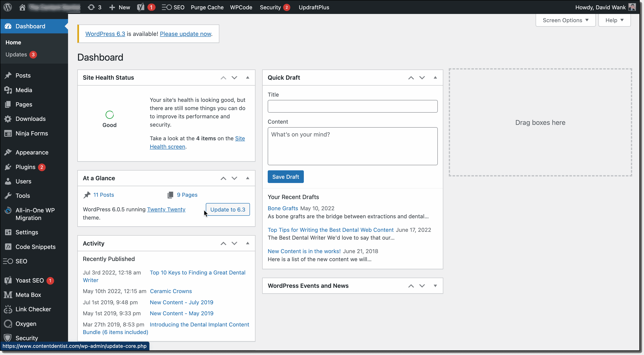Click the Downloads gear icon
This screenshot has height=355, width=644.
[x=8, y=119]
